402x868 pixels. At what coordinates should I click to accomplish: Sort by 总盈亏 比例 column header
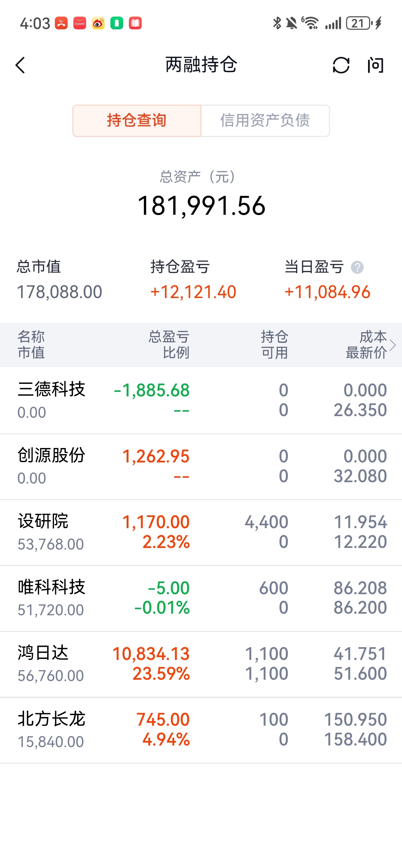tap(169, 345)
